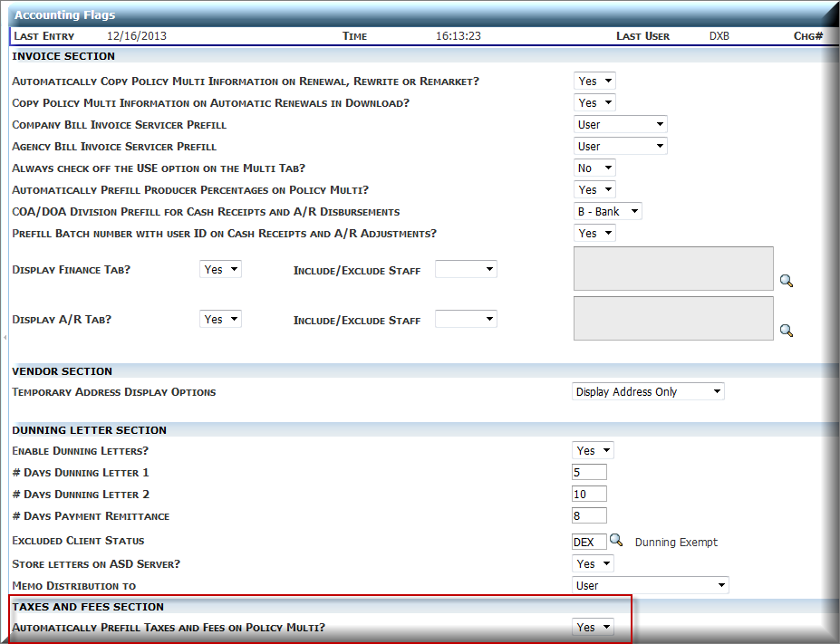The image size is (840, 644).
Task: Open Agency Bill Invoice Servicer Prefill dropdown
Action: coord(620,146)
